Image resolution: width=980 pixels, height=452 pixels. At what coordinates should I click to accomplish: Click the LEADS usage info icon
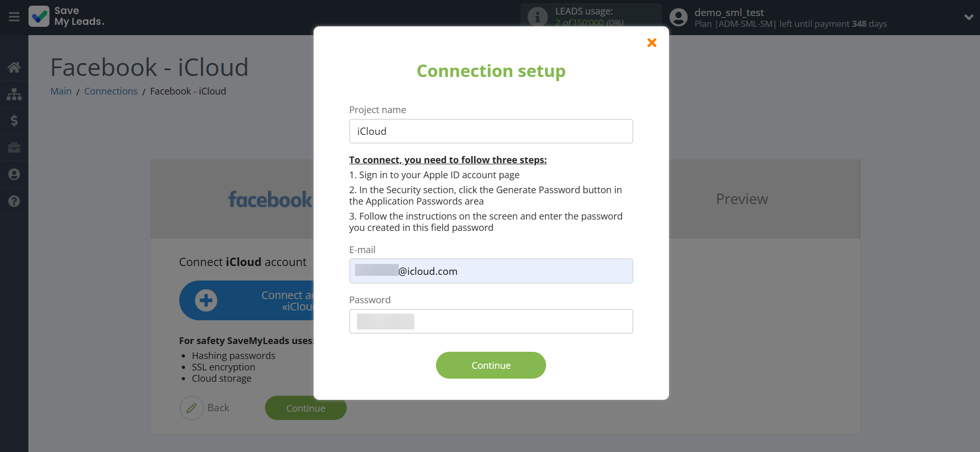[x=537, y=17]
